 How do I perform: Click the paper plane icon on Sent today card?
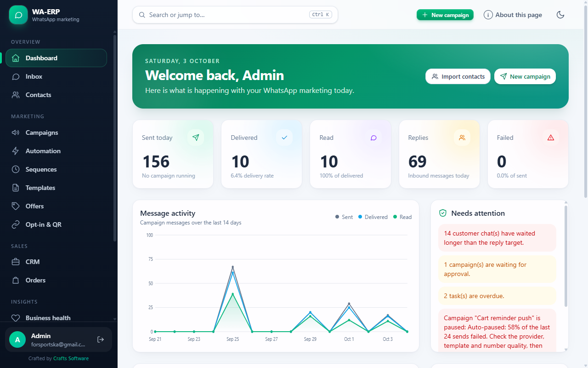(x=196, y=138)
